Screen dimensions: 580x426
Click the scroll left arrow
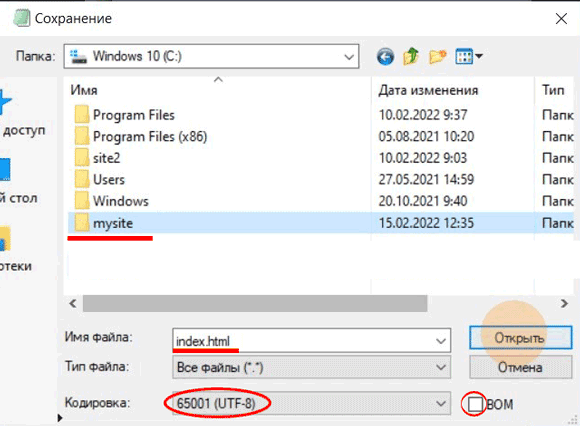click(73, 304)
